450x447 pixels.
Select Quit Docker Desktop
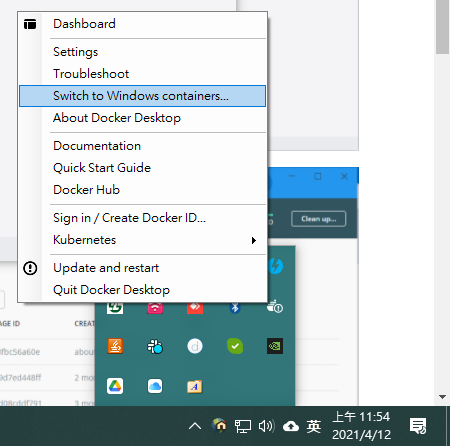pyautogui.click(x=142, y=290)
